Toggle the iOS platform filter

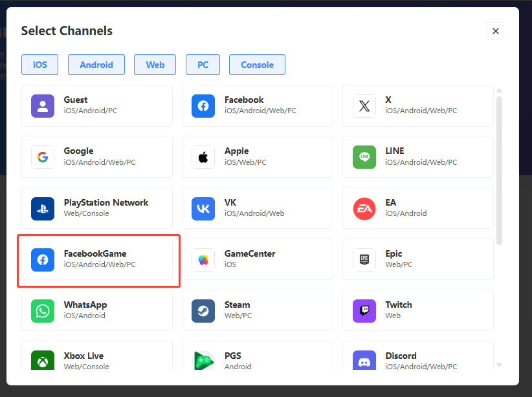click(39, 65)
